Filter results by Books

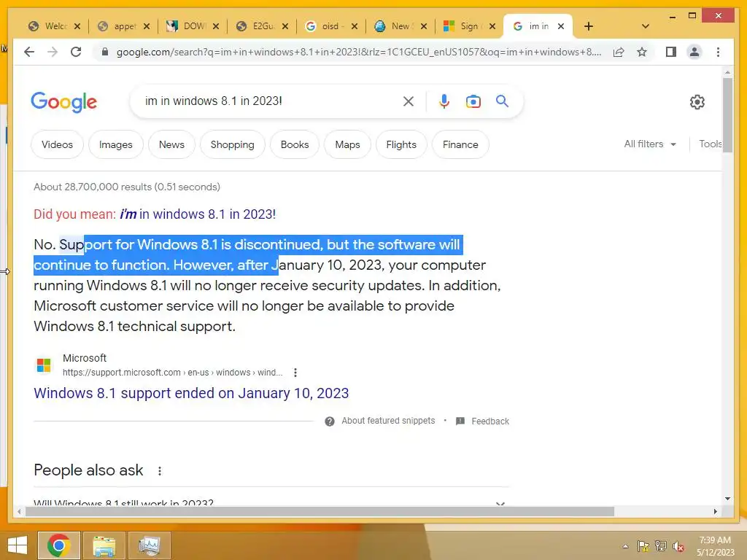295,144
